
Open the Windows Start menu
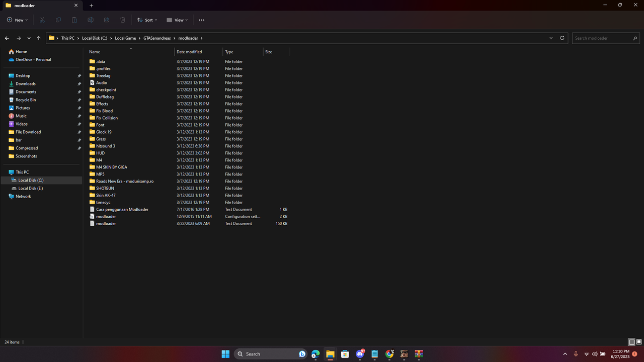coord(225,354)
